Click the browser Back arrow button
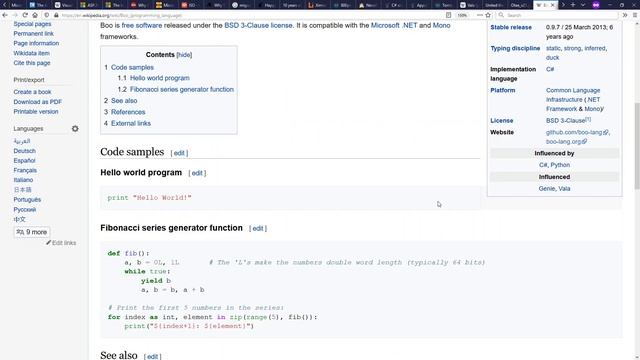This screenshot has height=360, width=640. point(5,15)
